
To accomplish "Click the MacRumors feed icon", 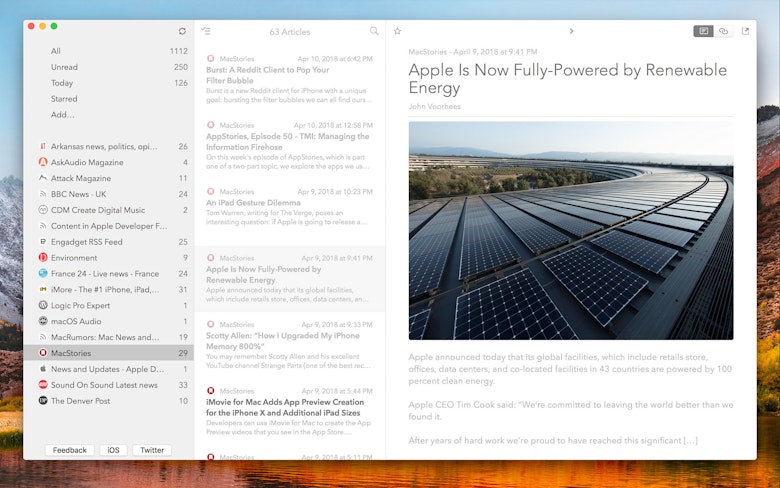I will click(x=43, y=337).
